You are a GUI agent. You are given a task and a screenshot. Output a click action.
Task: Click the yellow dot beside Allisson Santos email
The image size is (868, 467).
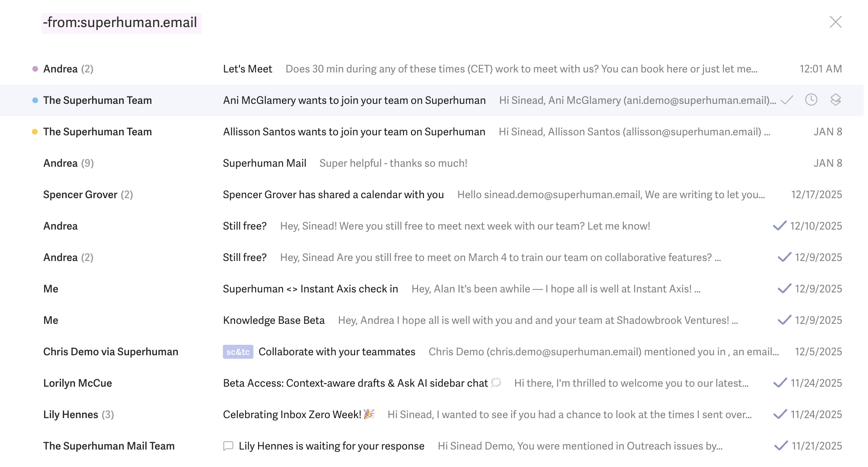tap(35, 132)
